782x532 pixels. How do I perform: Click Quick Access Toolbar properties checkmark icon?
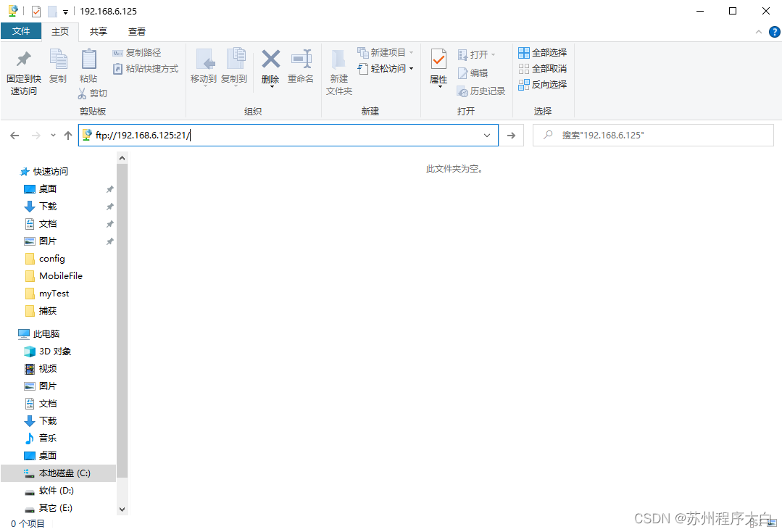pyautogui.click(x=36, y=11)
